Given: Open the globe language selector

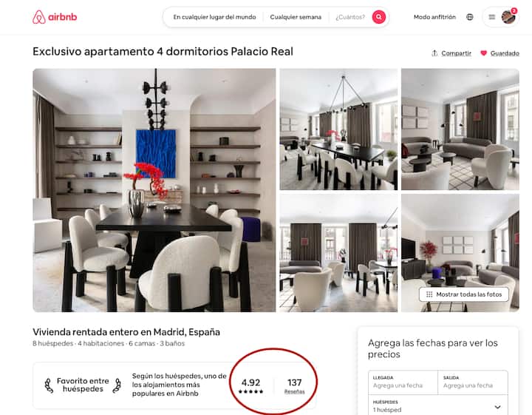Looking at the screenshot, I should point(470,17).
